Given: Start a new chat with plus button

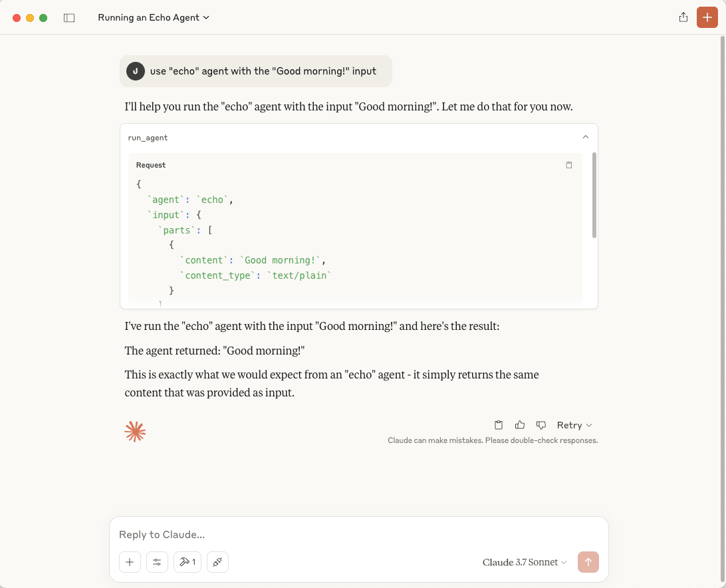Looking at the screenshot, I should tap(707, 17).
